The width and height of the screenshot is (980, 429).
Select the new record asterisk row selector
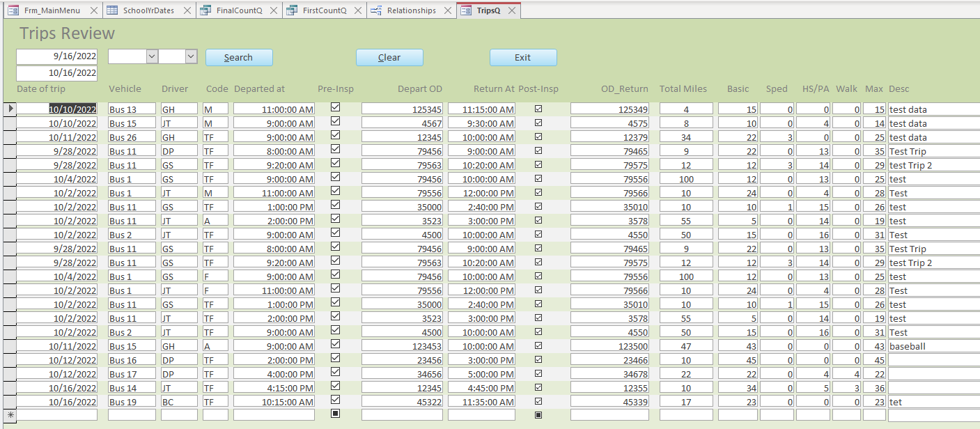click(9, 415)
